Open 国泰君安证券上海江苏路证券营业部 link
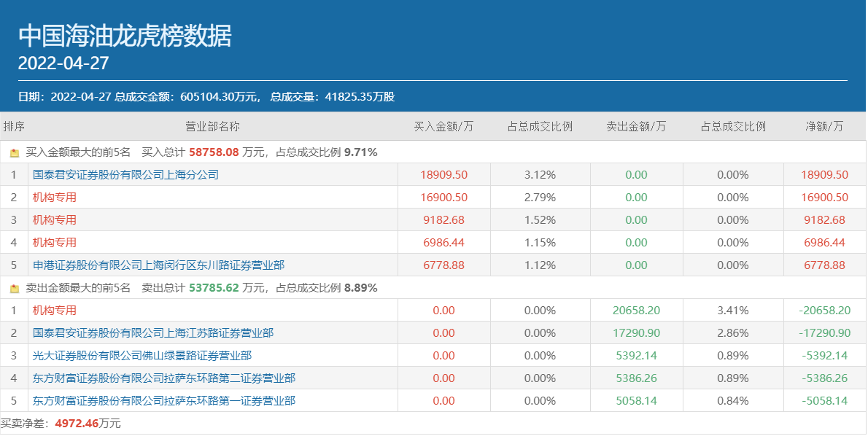Screen dimensions: 868x436 pyautogui.click(x=153, y=333)
